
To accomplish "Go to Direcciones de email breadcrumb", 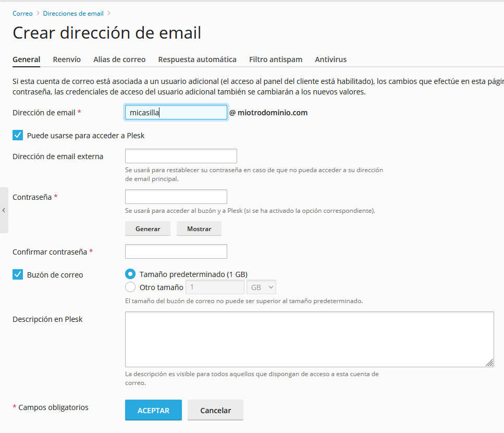I will (x=73, y=13).
